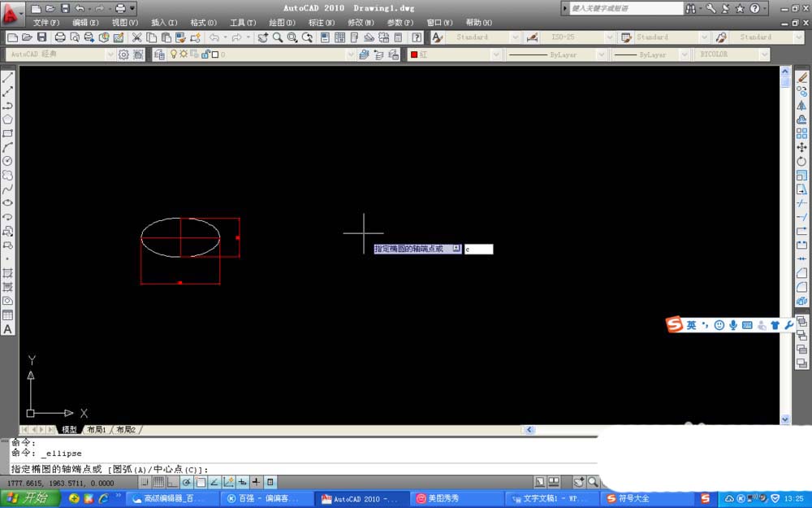Click the red color swatch in color control
812x508 pixels.
coord(414,54)
